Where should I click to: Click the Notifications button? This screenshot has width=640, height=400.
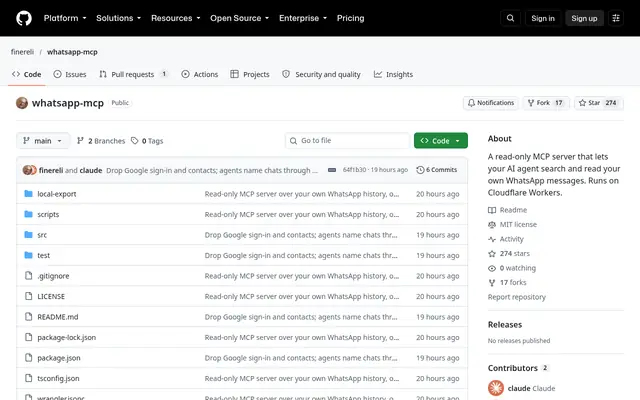(491, 103)
